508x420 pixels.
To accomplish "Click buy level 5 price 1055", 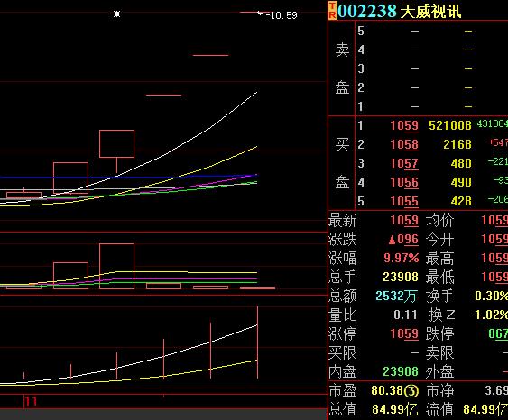I will 404,201.
